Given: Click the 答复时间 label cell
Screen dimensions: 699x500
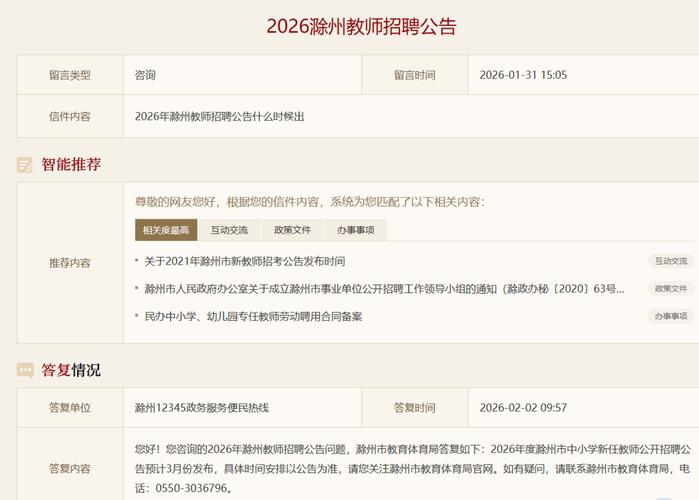Looking at the screenshot, I should click(415, 407).
